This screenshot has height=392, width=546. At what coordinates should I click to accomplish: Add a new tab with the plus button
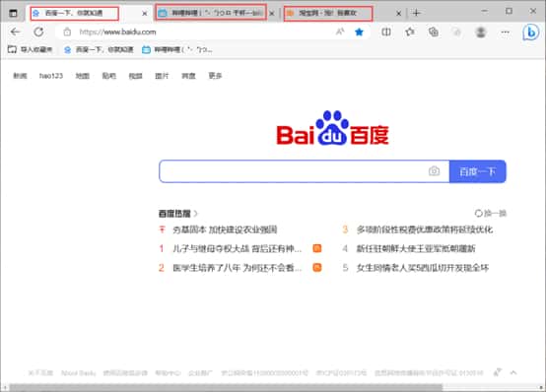click(x=417, y=13)
